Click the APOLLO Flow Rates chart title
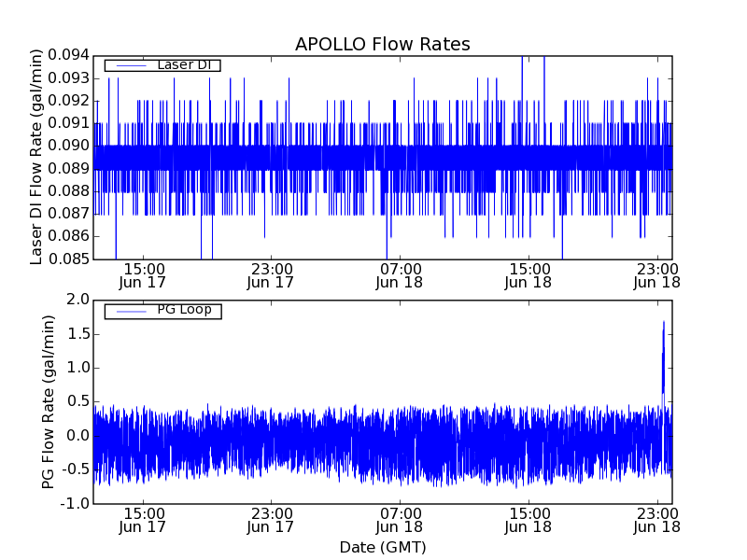This screenshot has width=747, height=560. [x=382, y=44]
